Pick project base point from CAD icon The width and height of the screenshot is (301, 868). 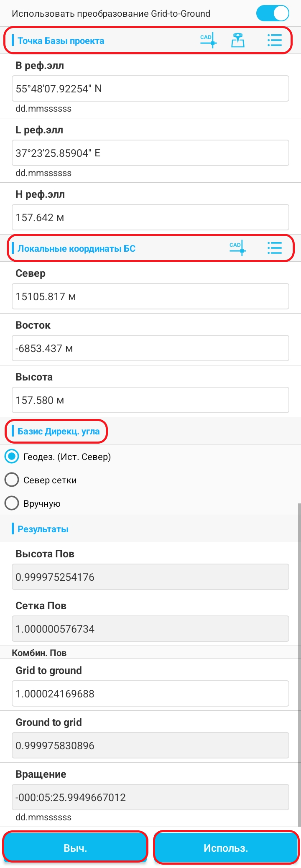[208, 40]
